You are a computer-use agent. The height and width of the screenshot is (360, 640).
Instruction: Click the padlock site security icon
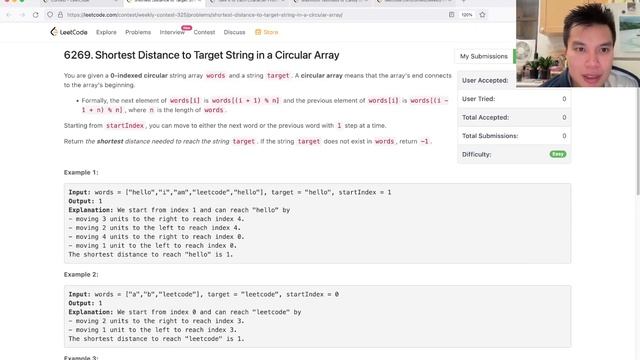[60, 15]
